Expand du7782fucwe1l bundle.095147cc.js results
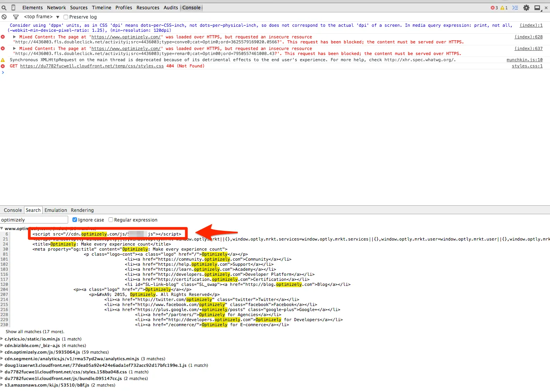The width and height of the screenshot is (550, 392). point(2,378)
